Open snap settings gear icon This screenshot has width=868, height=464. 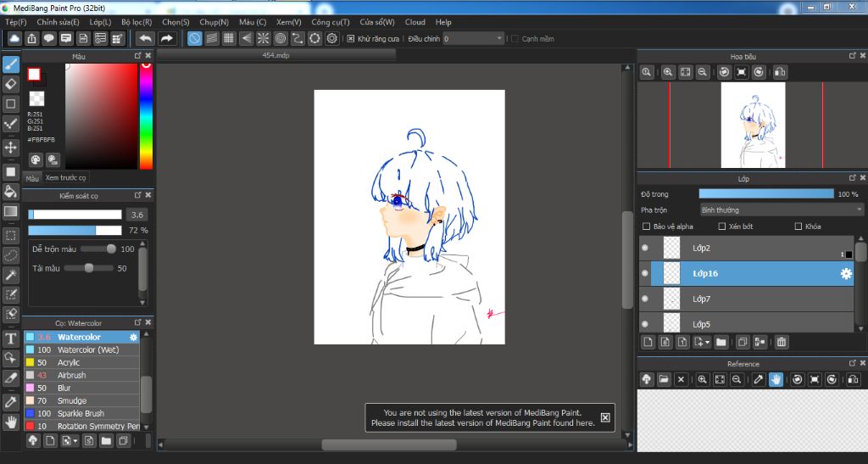click(331, 38)
